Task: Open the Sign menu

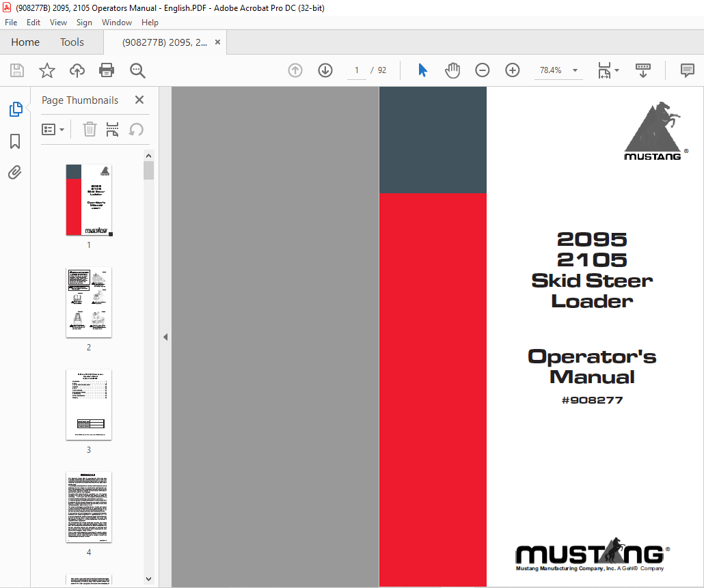Action: pos(84,23)
